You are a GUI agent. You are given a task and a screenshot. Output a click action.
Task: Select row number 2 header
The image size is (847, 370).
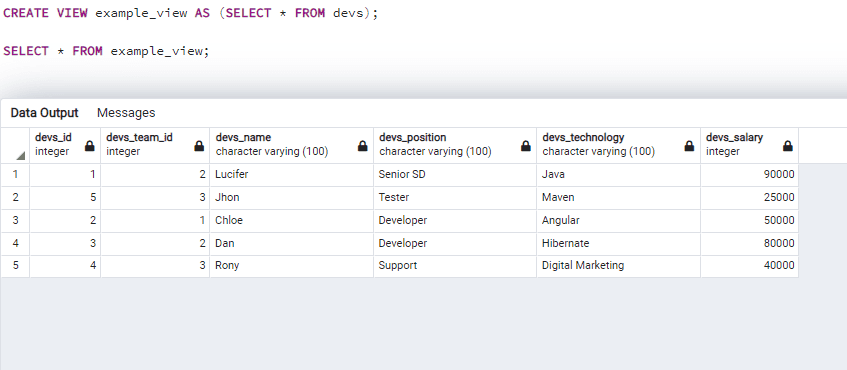point(15,198)
